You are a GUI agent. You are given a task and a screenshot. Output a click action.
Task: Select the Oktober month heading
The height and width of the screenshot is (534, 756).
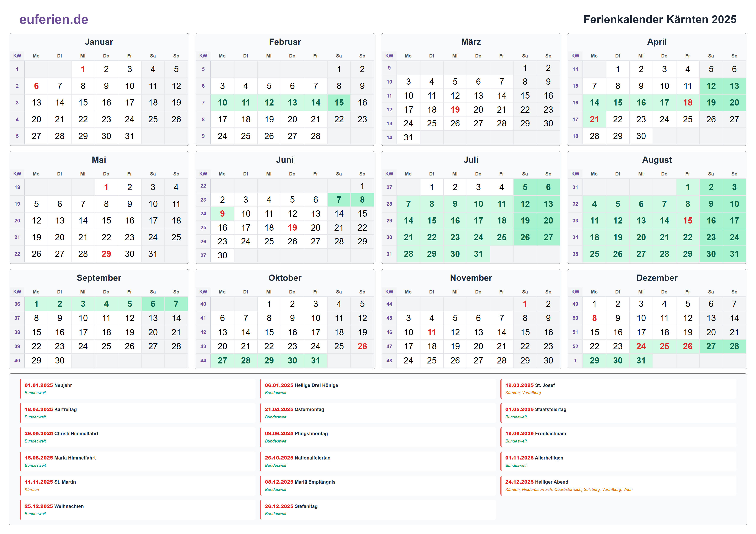[x=285, y=278]
